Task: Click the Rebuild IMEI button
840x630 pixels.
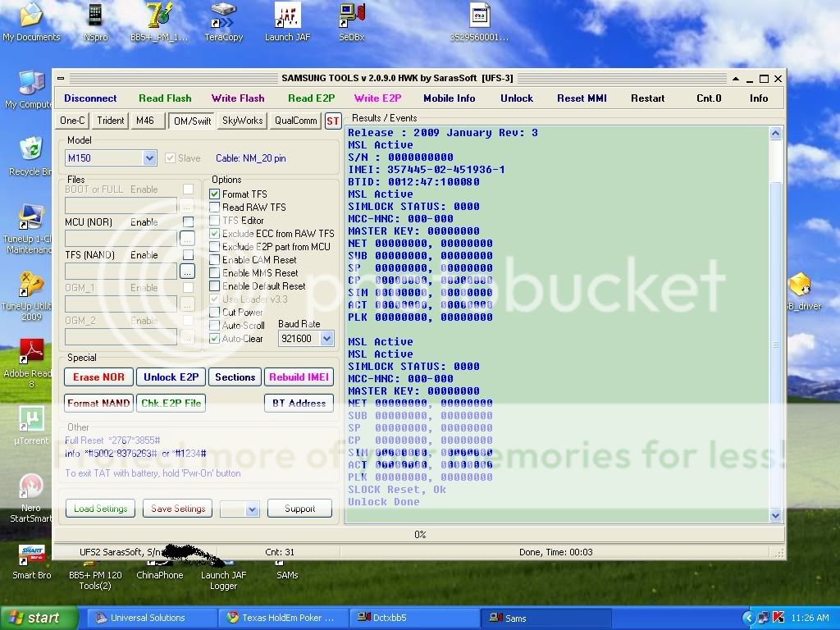Action: click(x=299, y=377)
